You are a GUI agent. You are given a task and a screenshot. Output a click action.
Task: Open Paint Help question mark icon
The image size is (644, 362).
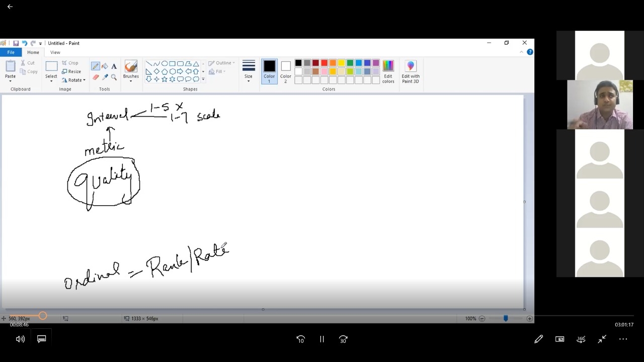tap(530, 52)
